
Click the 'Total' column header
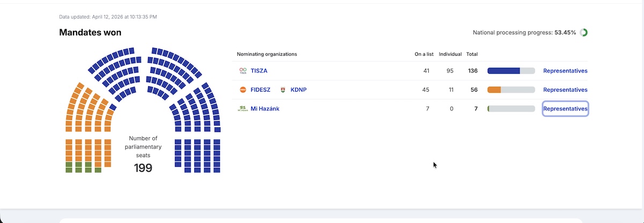472,54
